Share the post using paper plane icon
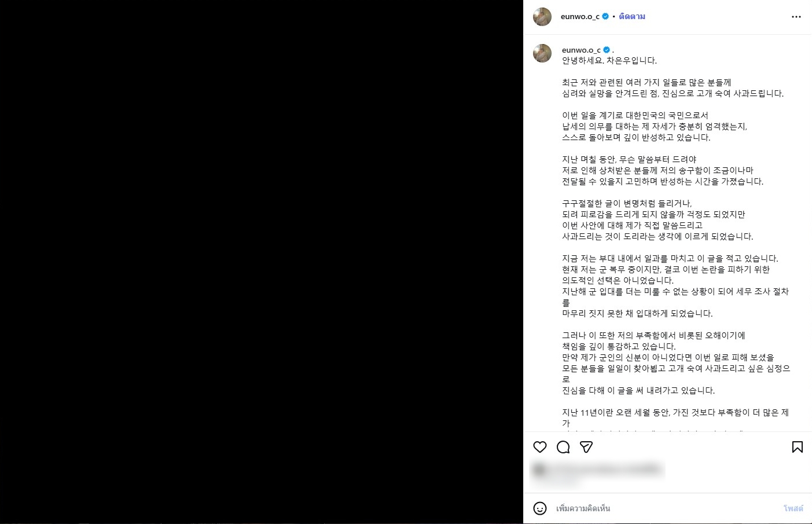This screenshot has width=812, height=524. (x=586, y=447)
